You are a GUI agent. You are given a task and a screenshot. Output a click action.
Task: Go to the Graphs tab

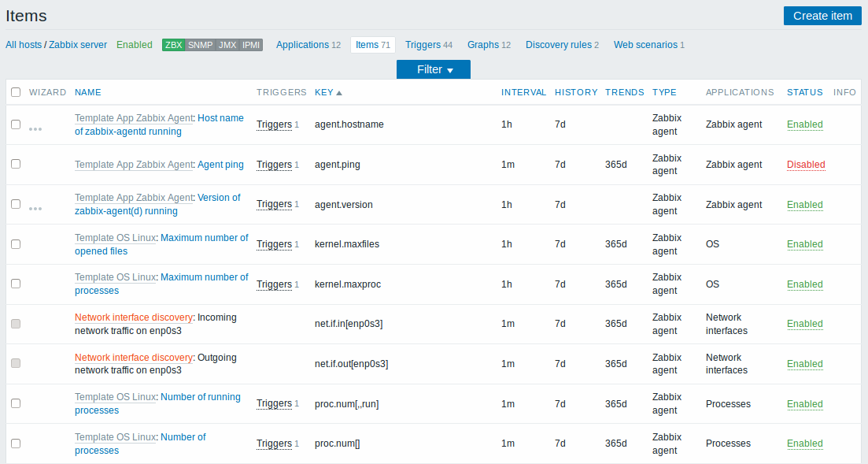click(489, 45)
